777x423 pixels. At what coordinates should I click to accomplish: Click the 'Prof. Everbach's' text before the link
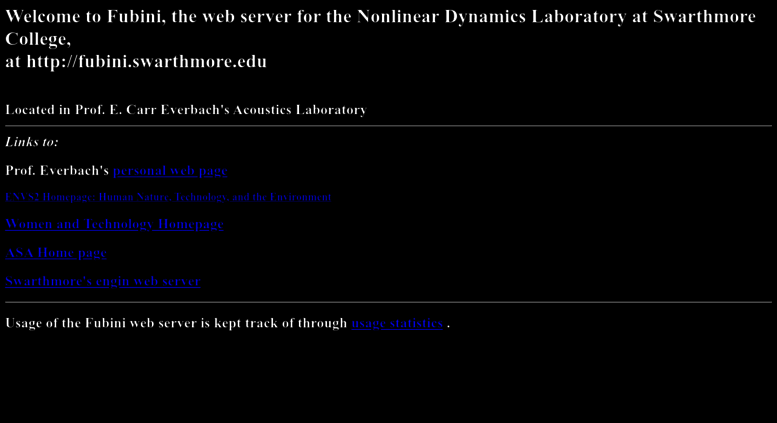click(57, 171)
